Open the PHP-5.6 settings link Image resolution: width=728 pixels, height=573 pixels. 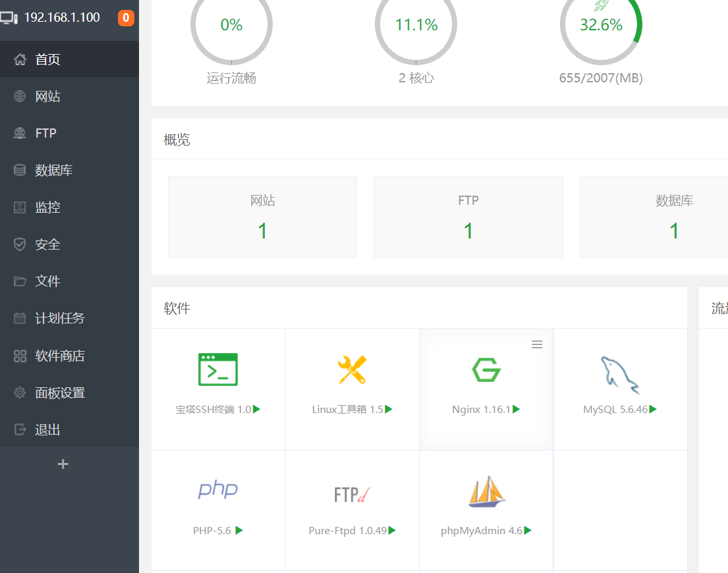(x=212, y=530)
